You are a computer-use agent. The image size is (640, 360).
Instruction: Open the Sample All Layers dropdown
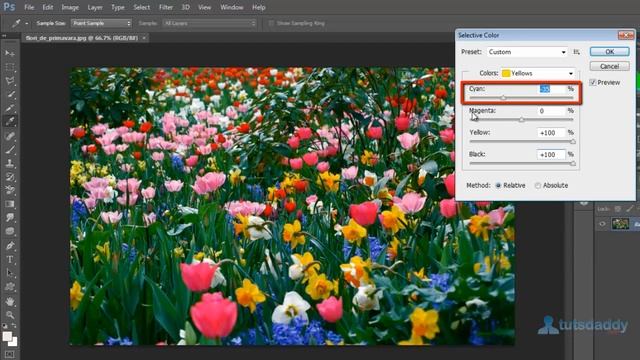tap(209, 23)
